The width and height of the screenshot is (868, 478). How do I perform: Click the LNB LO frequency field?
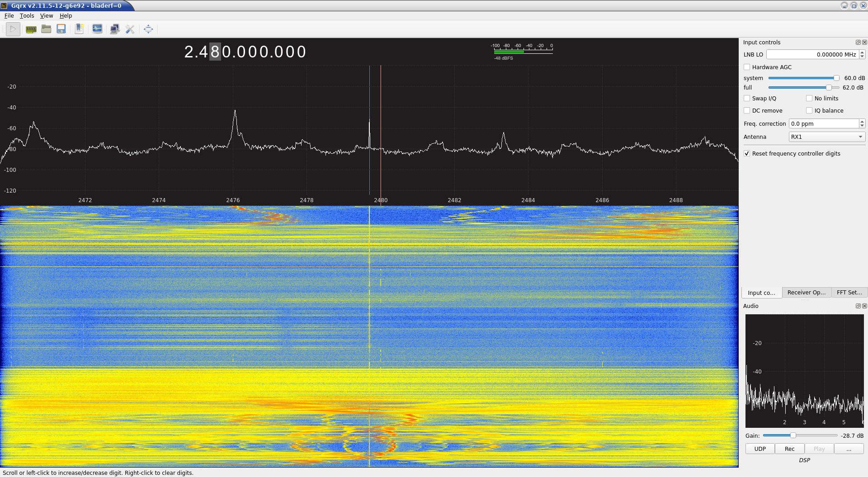812,54
